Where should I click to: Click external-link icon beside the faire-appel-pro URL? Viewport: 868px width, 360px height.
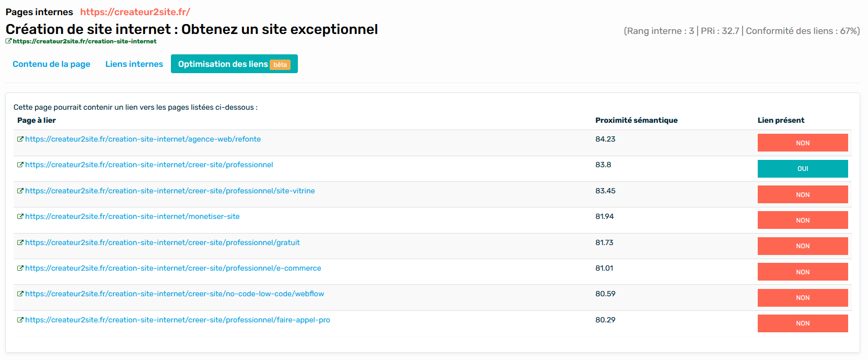point(20,320)
